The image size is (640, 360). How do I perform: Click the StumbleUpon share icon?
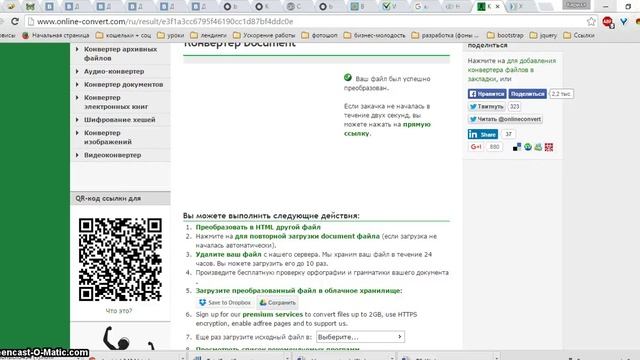click(528, 147)
